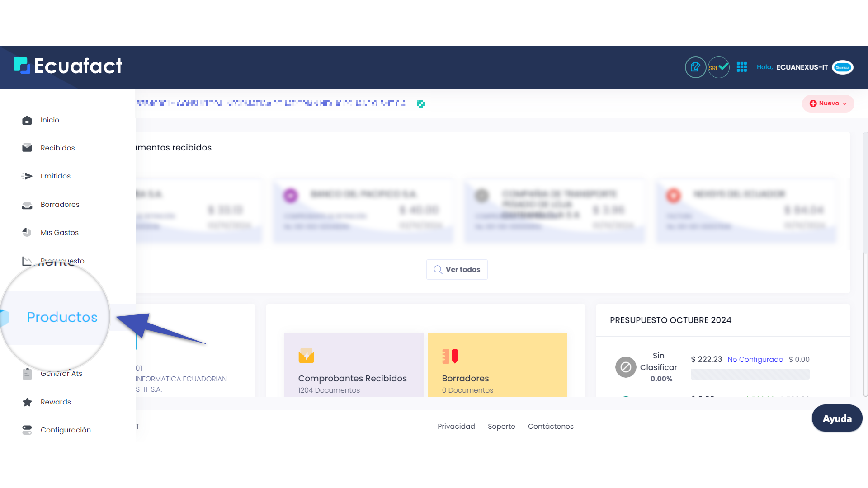Image resolution: width=868 pixels, height=488 pixels.
Task: Click the Inicio home icon in sidebar
Action: coord(27,120)
